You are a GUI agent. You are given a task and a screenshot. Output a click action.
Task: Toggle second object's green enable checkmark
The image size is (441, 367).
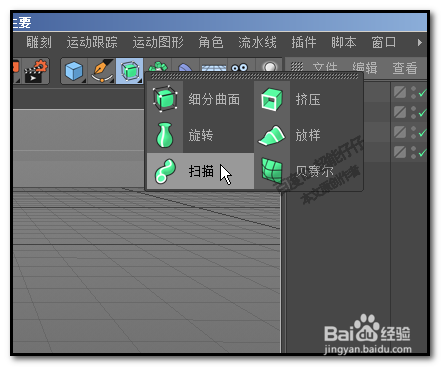point(423,113)
